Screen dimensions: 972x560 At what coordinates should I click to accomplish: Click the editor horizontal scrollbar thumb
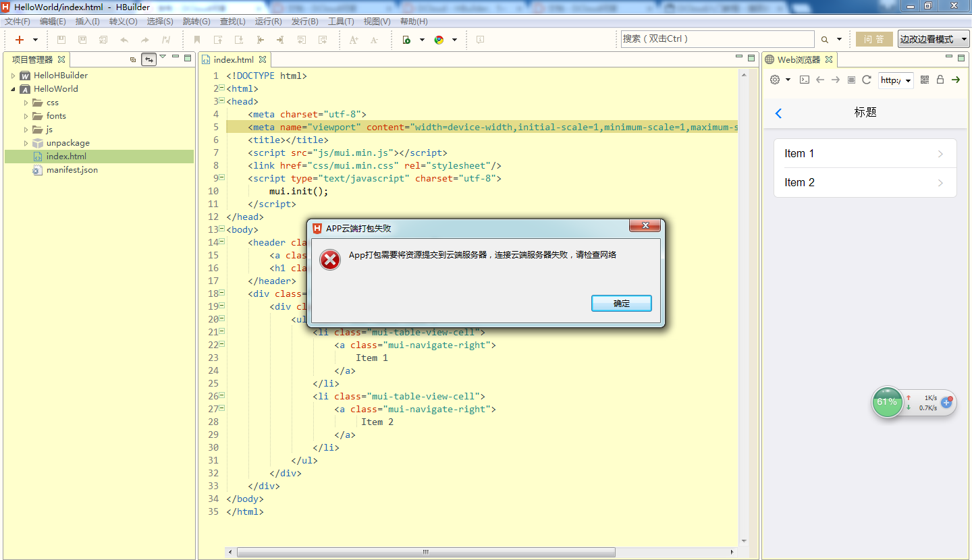coord(426,552)
